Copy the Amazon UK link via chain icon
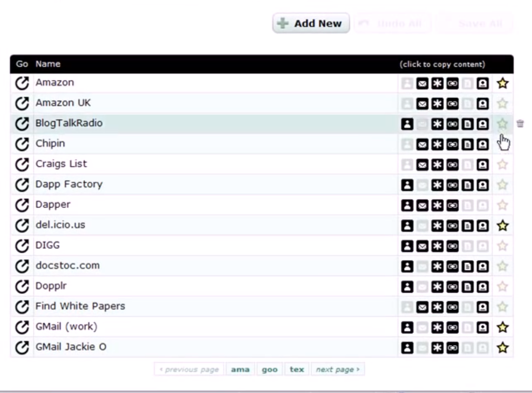The width and height of the screenshot is (532, 393). [452, 104]
